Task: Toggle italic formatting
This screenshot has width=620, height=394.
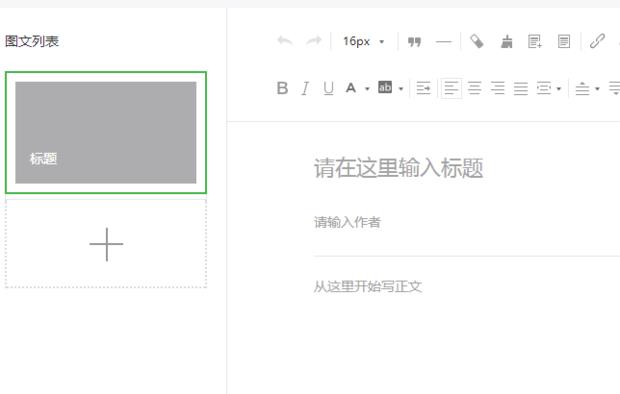Action: click(x=305, y=88)
